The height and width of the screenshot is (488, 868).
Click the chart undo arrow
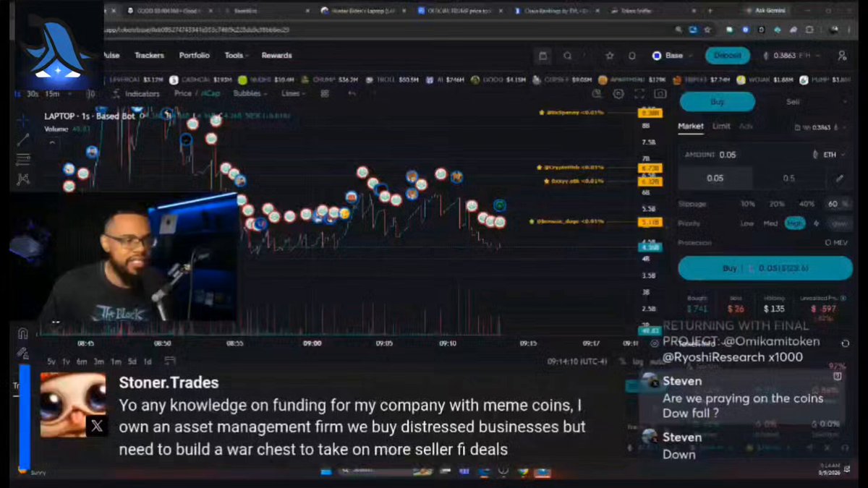click(x=352, y=94)
